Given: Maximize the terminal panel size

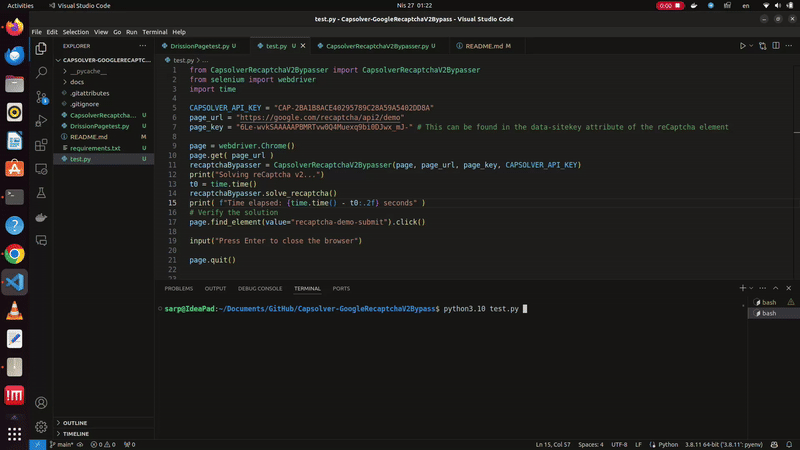Looking at the screenshot, I should tap(776, 288).
